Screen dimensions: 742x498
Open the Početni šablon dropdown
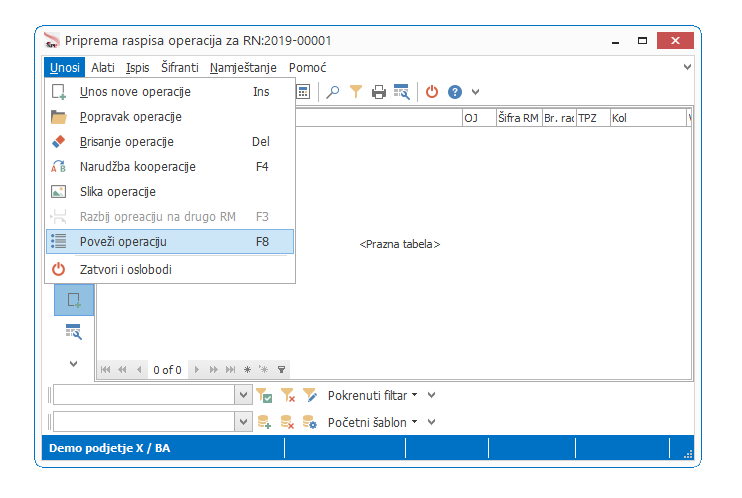coord(373,422)
